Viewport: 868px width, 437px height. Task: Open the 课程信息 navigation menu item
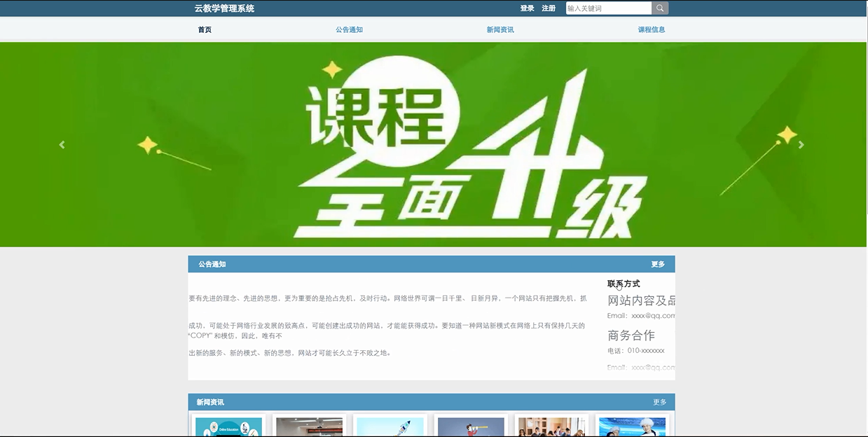pos(652,29)
